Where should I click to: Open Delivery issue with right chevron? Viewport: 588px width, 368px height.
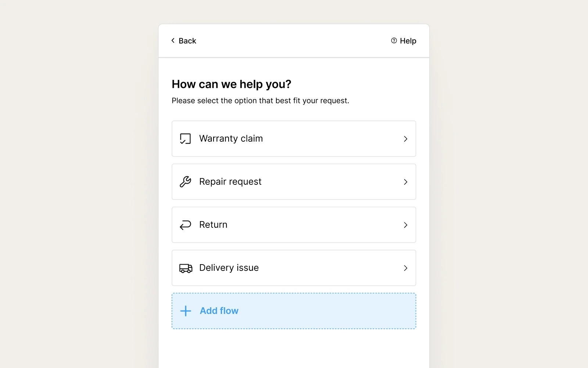(405, 268)
